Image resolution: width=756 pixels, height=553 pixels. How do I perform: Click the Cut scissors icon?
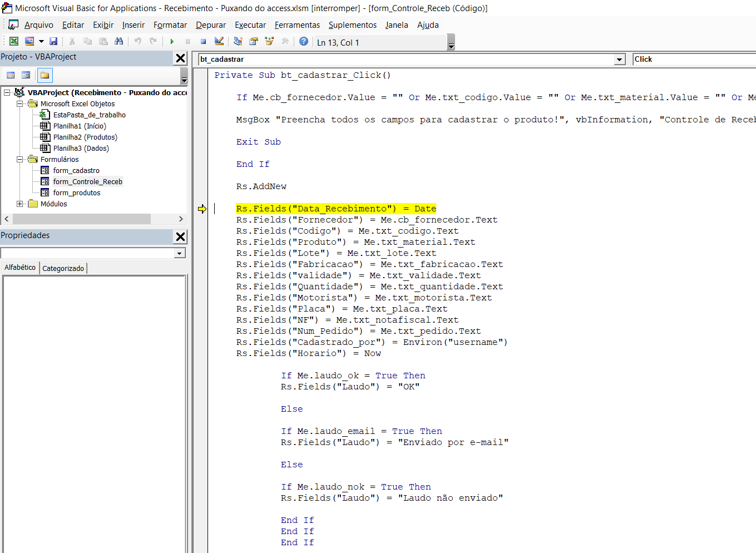72,42
